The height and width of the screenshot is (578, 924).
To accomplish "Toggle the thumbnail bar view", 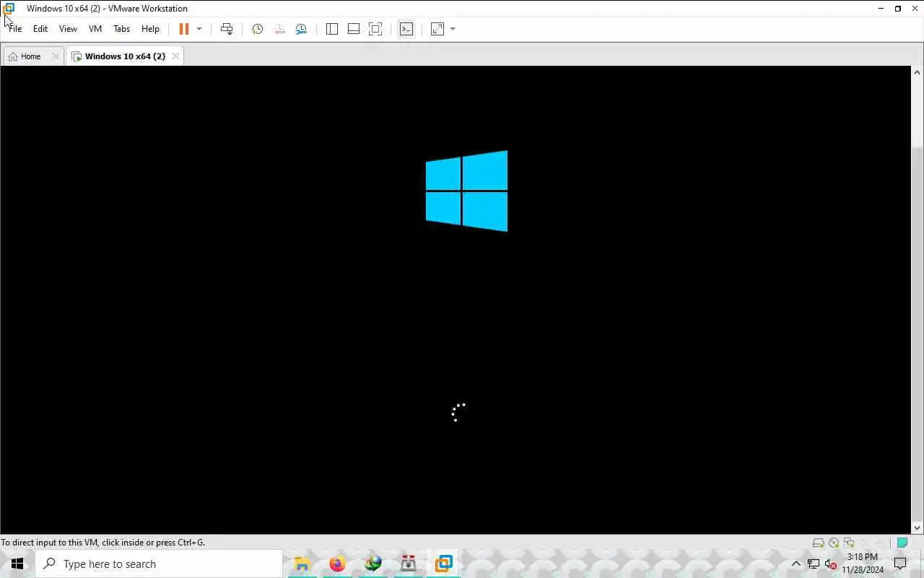I will 354,29.
